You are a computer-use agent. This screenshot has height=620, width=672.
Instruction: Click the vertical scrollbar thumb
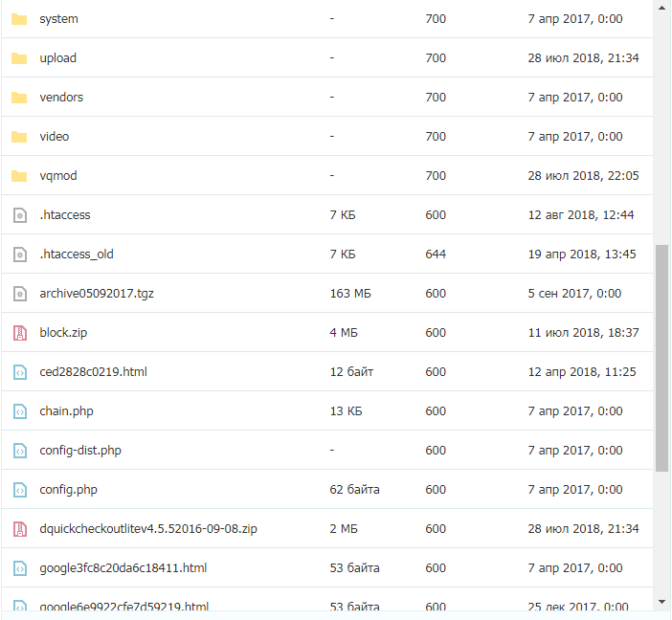point(662,358)
